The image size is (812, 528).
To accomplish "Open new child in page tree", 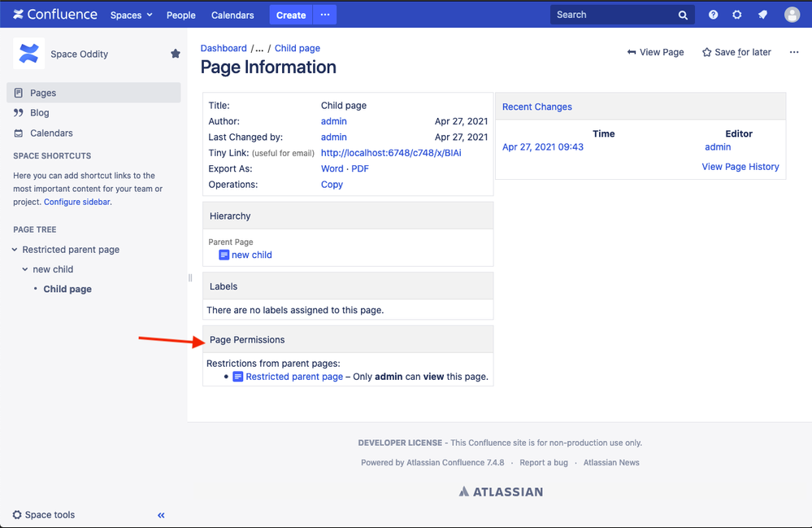I will tap(53, 269).
